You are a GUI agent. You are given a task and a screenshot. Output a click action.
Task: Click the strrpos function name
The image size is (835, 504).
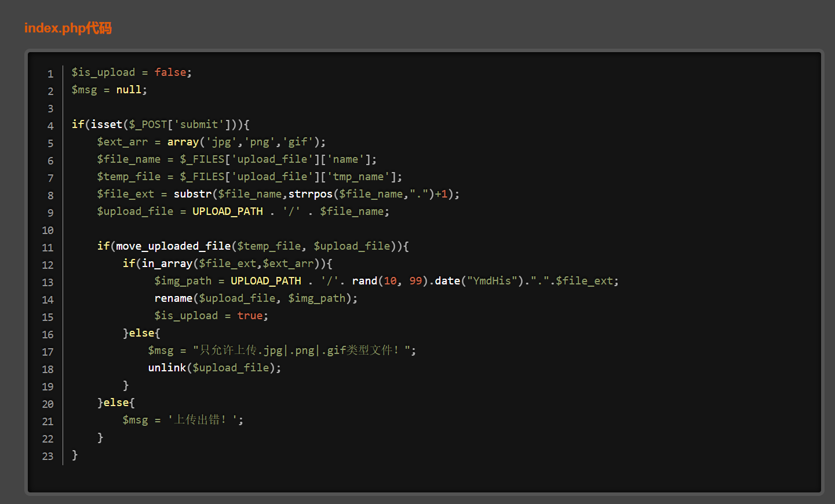311,194
